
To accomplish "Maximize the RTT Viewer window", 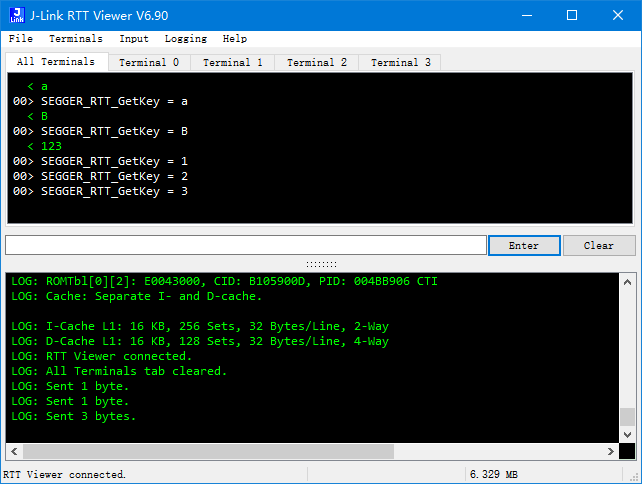I will pyautogui.click(x=572, y=16).
